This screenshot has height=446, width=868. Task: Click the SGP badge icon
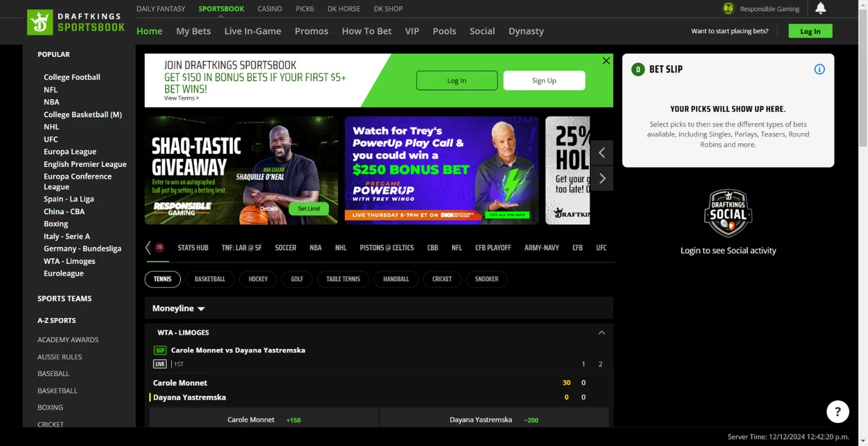click(x=160, y=351)
